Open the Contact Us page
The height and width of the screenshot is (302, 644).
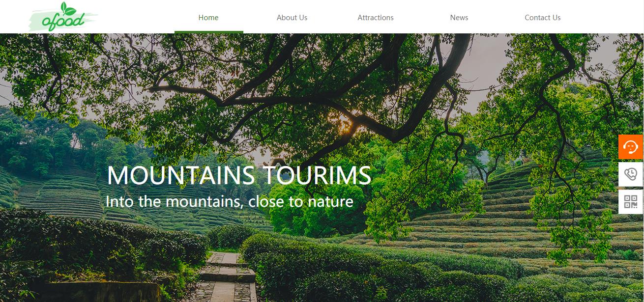click(x=543, y=17)
